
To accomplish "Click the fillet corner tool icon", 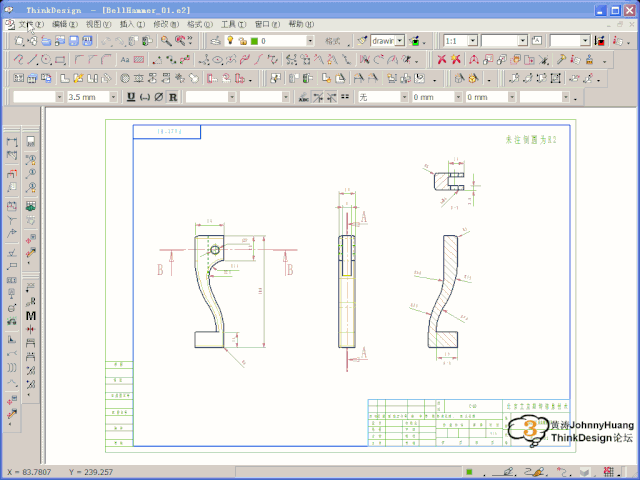I will 79,60.
